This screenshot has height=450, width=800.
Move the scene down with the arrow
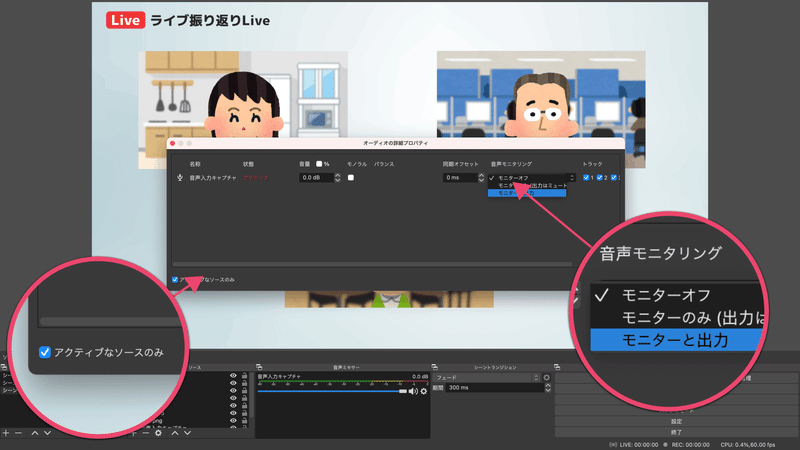47,433
